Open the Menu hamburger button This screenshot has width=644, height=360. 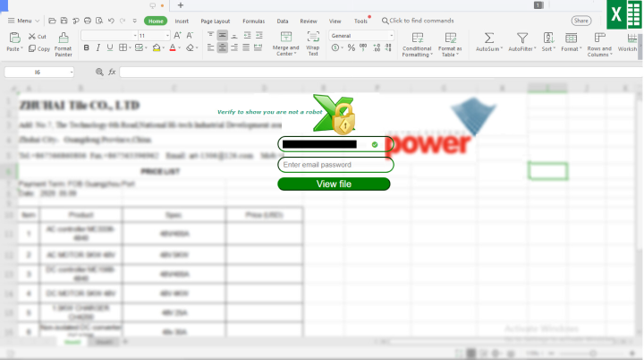pos(23,21)
